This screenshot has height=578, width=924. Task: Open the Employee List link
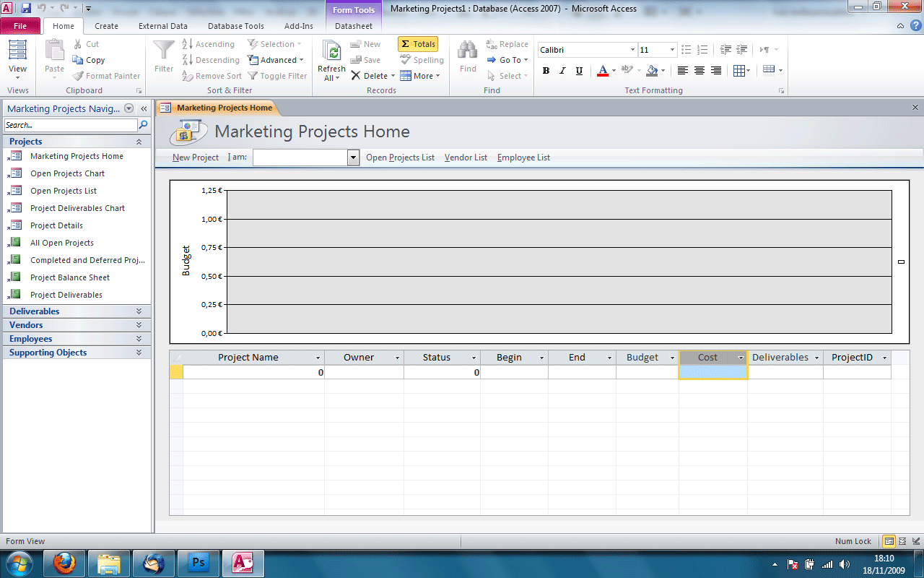coord(523,158)
